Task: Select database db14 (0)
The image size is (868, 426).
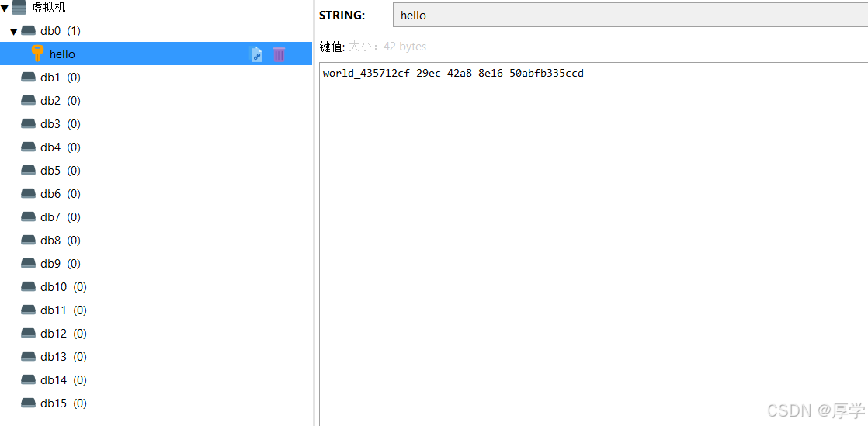Action: tap(156, 379)
